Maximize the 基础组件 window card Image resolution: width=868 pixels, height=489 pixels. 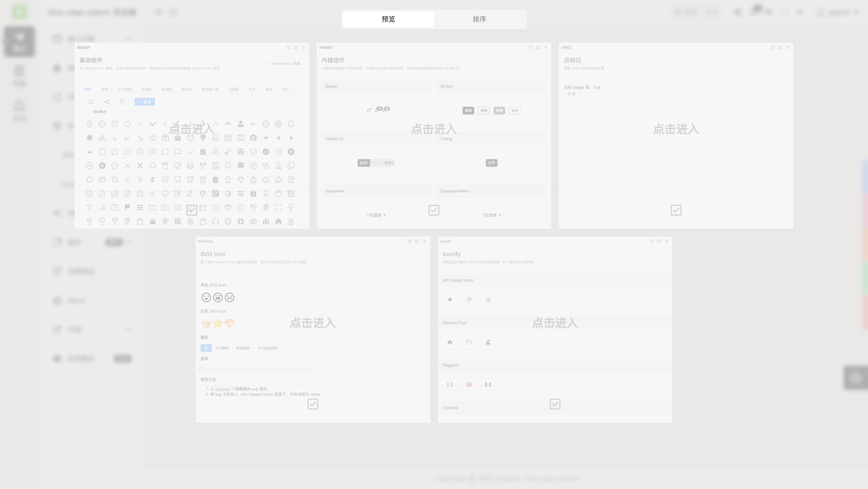[296, 47]
